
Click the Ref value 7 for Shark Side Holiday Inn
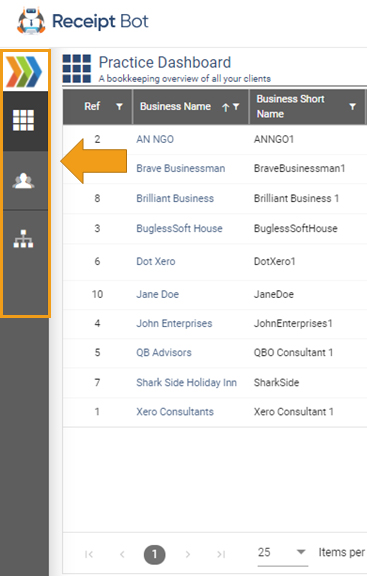(97, 382)
